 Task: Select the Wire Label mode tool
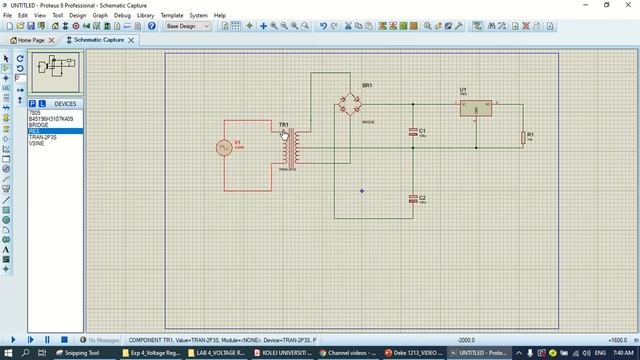(x=6, y=88)
